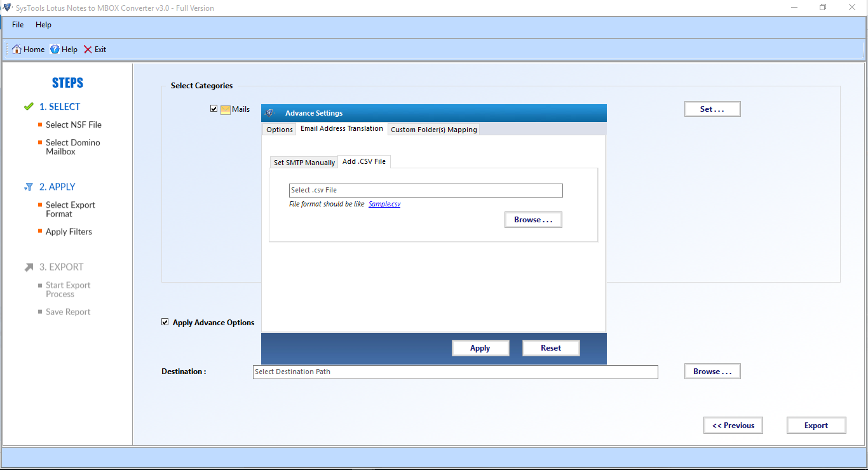
Task: Open the File menu
Action: (x=18, y=25)
